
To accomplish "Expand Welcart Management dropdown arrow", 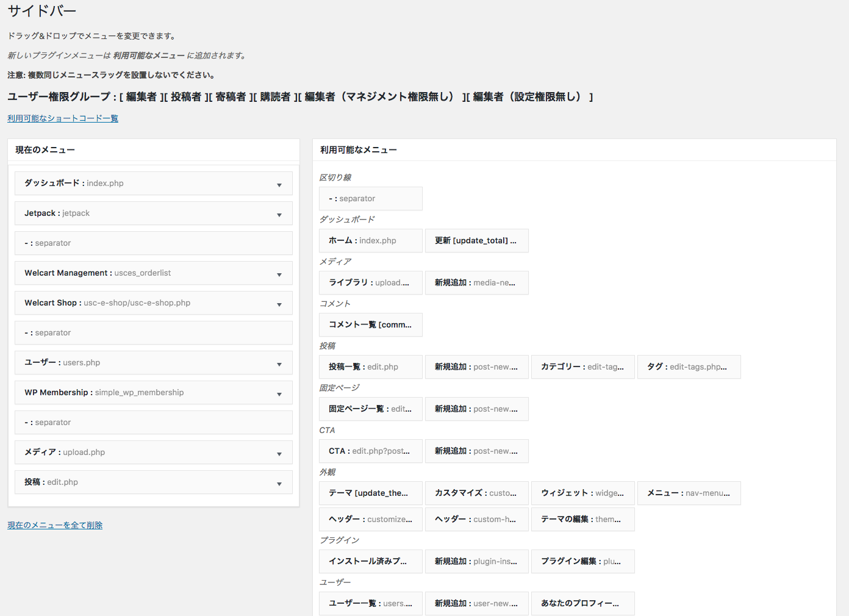I will pos(279,274).
